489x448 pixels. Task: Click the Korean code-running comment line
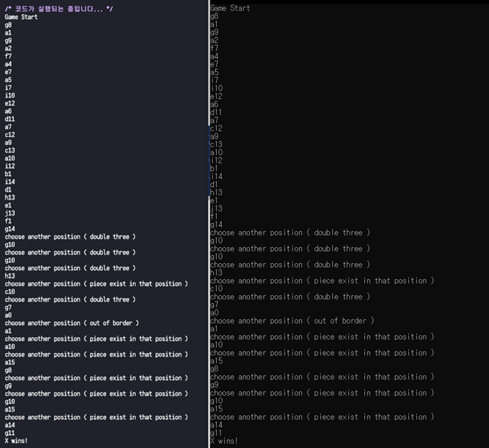(x=59, y=8)
